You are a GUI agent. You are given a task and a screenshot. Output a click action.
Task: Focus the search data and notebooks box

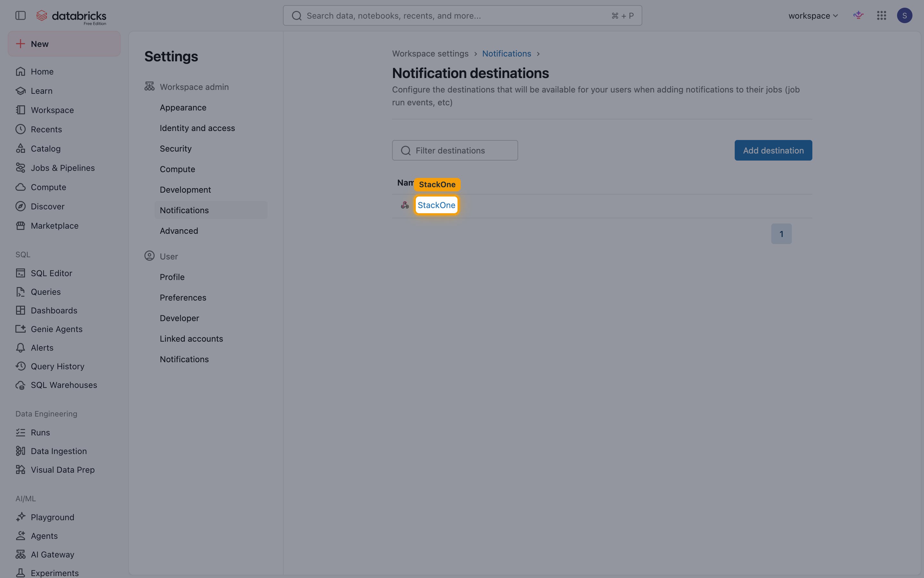tap(462, 16)
